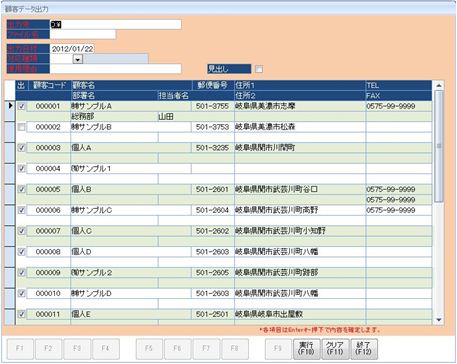Select customer name cell ㈱サンプルC
This screenshot has height=364, width=457.
coord(131,210)
